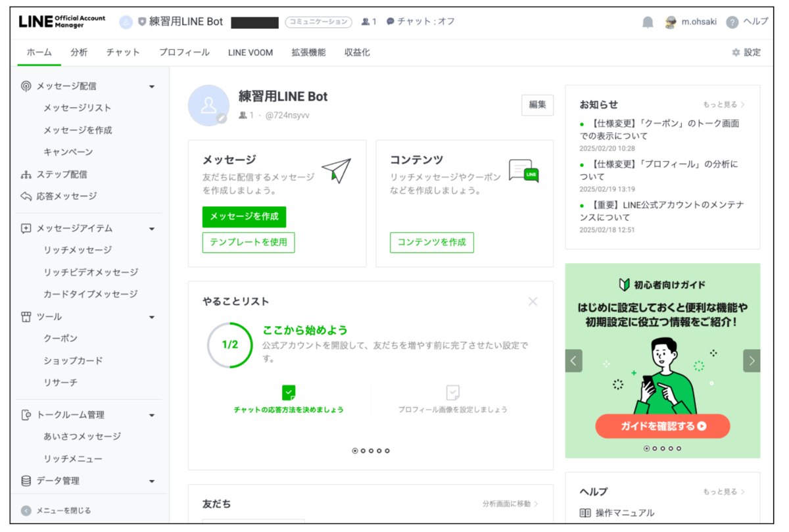Select first guide banner pagination dot
The image size is (789, 532).
point(646,448)
